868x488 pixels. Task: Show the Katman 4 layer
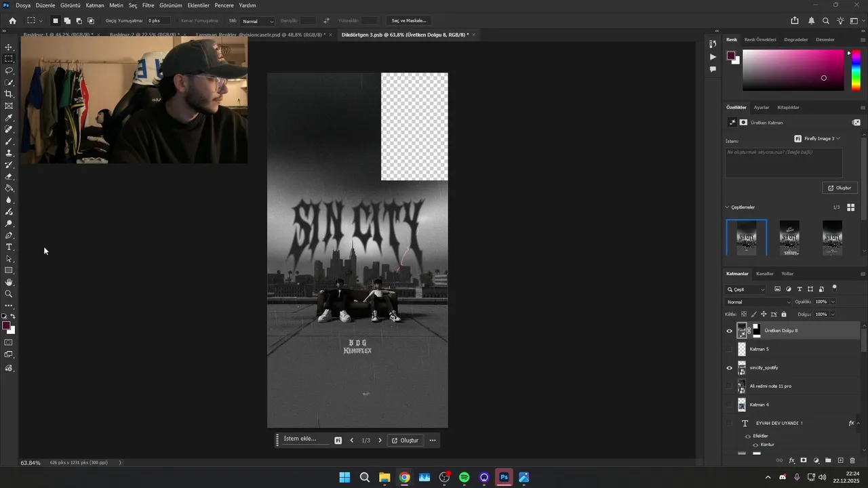(x=730, y=405)
